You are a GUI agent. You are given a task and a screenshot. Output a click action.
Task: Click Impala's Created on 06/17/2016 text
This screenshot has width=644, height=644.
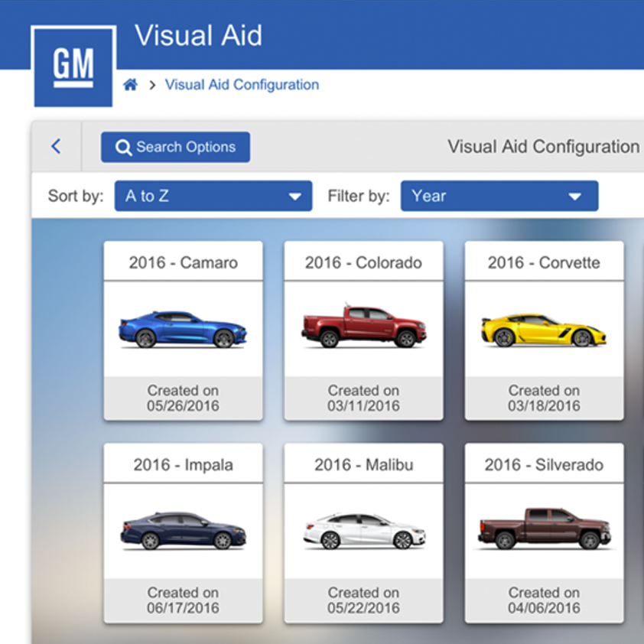pyautogui.click(x=183, y=600)
